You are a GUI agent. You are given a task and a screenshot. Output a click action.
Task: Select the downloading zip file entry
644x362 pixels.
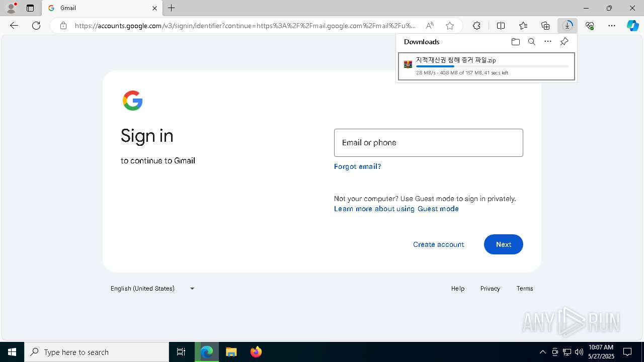[x=486, y=66]
